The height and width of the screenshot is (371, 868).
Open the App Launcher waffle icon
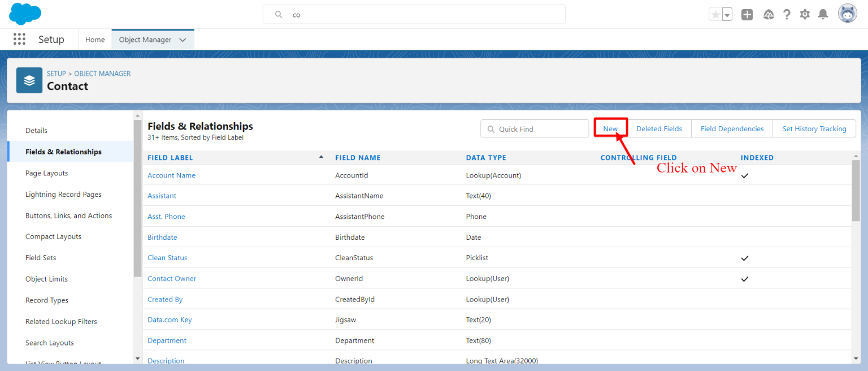click(x=19, y=38)
